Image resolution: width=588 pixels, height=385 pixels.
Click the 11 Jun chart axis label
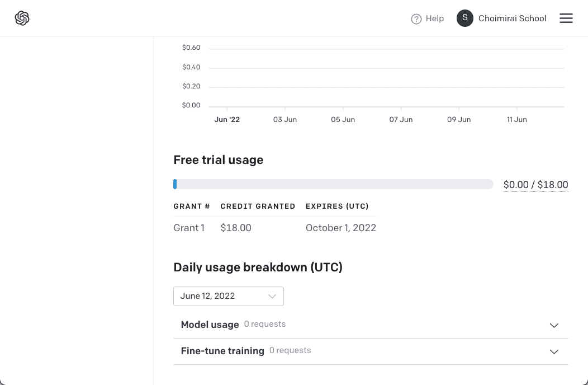pyautogui.click(x=516, y=119)
